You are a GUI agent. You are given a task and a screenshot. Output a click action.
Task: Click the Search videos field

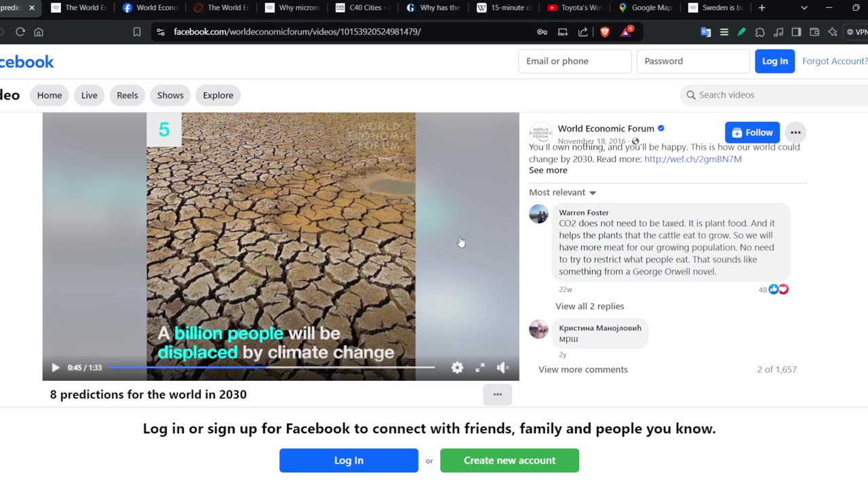point(774,95)
